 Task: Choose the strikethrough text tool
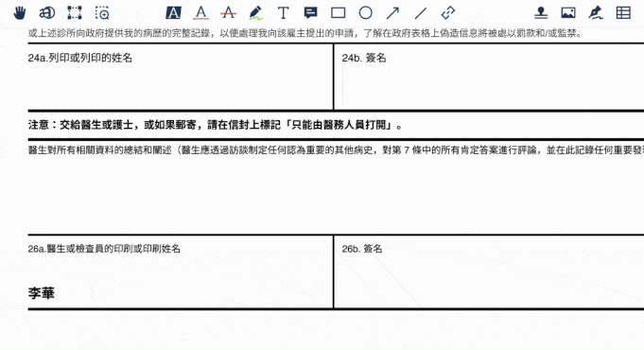tap(228, 13)
